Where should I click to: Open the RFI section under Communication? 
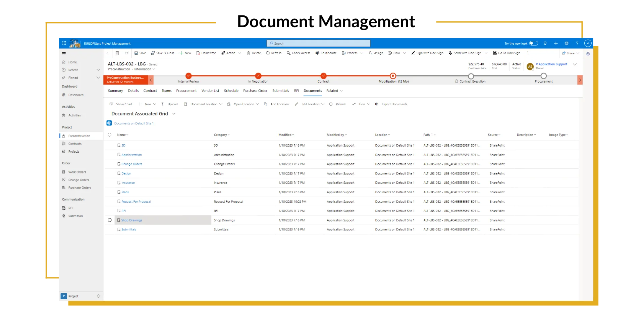[70, 208]
